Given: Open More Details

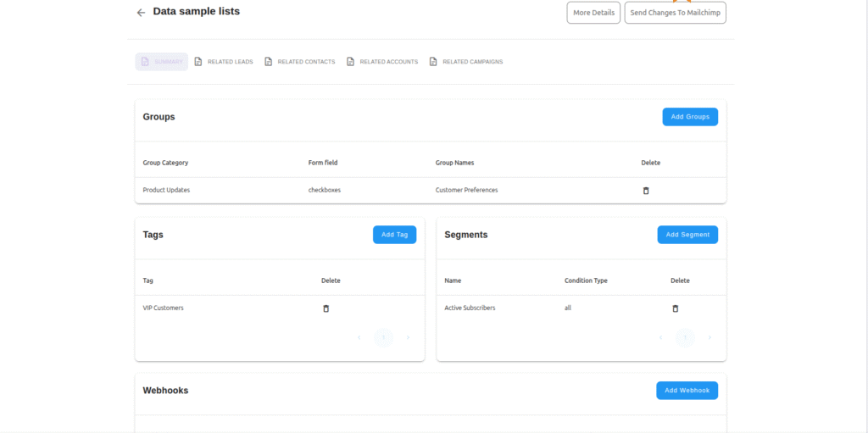Looking at the screenshot, I should (593, 13).
